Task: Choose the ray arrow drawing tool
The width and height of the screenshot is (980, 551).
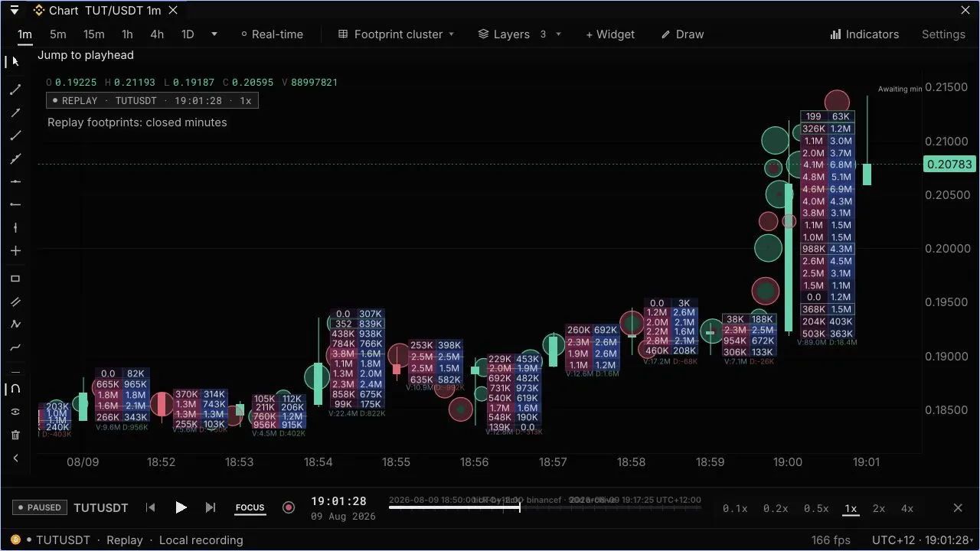Action: click(15, 112)
